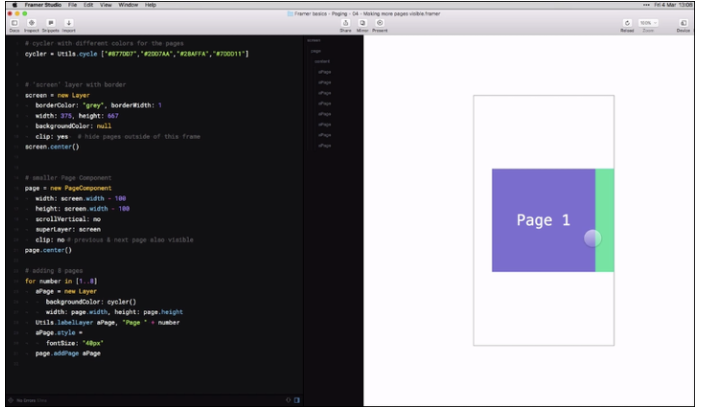Open the Edit menu
This screenshot has height=408, width=702.
(x=89, y=5)
